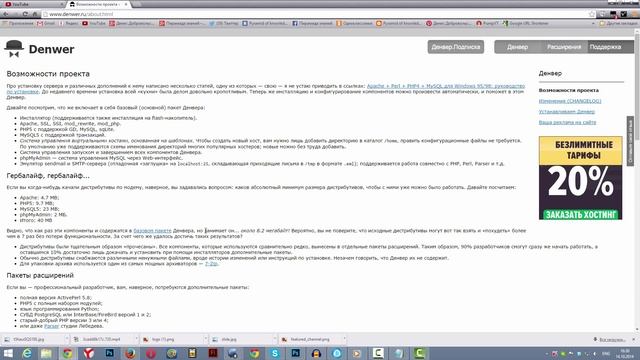
Task: Open the Другие закладки bookmarks folder
Action: point(618,24)
